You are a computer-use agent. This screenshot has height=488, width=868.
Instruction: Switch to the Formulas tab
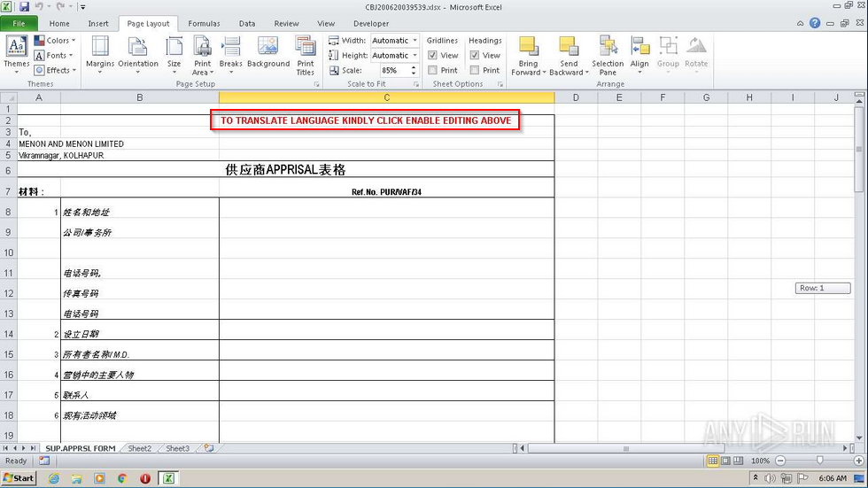pyautogui.click(x=204, y=24)
